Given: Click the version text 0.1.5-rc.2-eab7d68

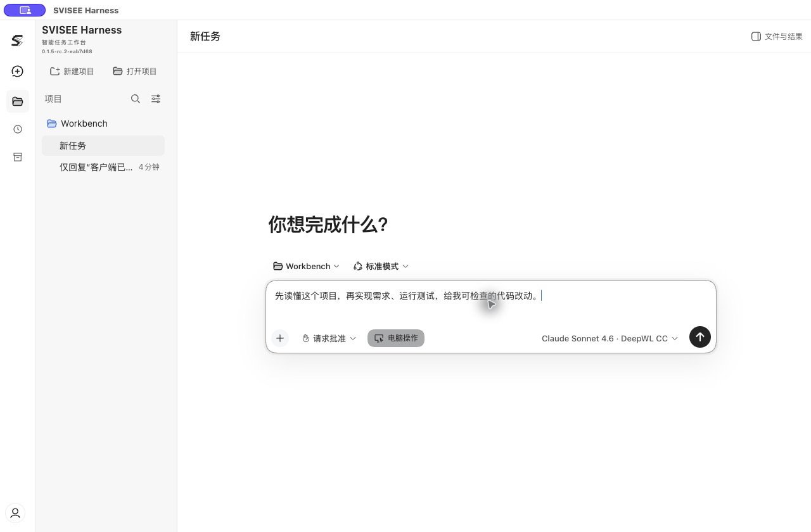Looking at the screenshot, I should click(x=67, y=51).
